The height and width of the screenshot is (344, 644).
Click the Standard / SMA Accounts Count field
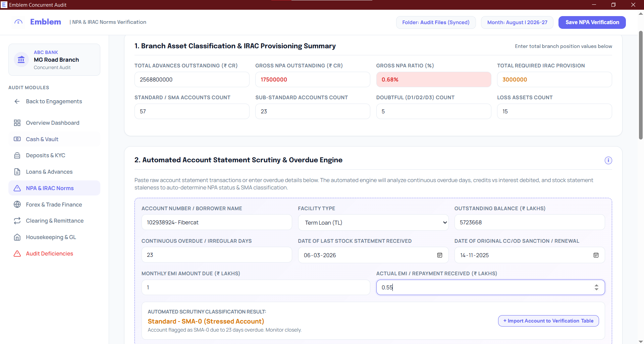pyautogui.click(x=192, y=111)
